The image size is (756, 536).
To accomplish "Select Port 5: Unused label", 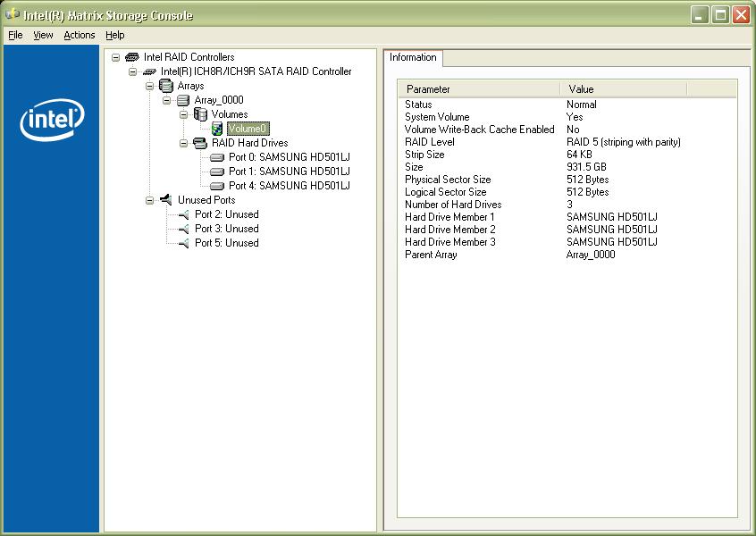I will tap(227, 243).
